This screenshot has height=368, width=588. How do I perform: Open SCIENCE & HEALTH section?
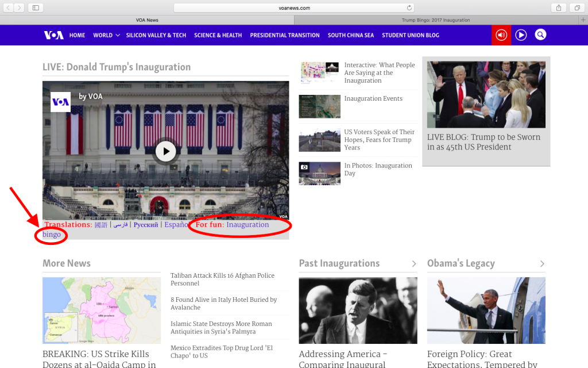pos(218,35)
